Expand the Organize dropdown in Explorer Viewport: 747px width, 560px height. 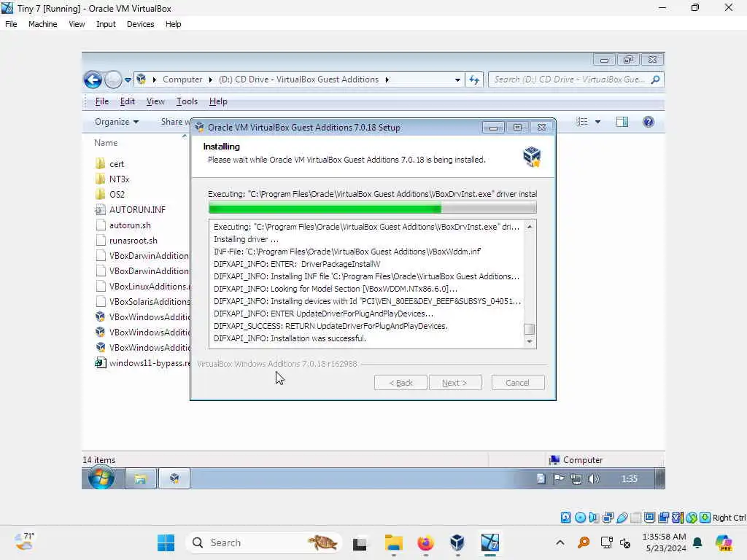(117, 122)
